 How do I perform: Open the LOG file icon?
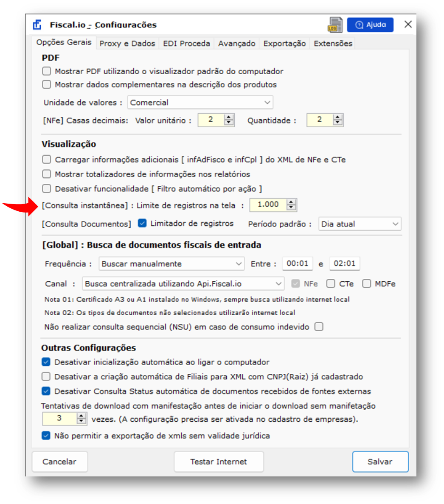click(334, 25)
